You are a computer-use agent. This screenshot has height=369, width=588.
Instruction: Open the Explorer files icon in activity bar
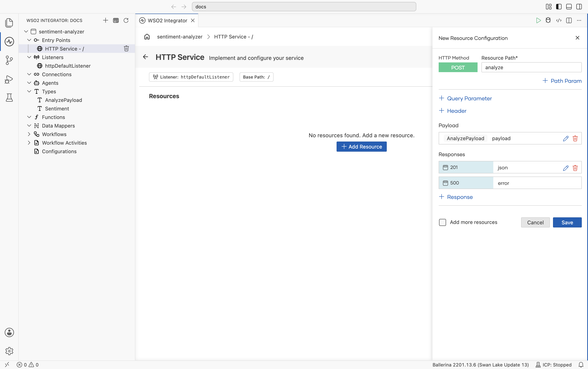click(x=9, y=23)
